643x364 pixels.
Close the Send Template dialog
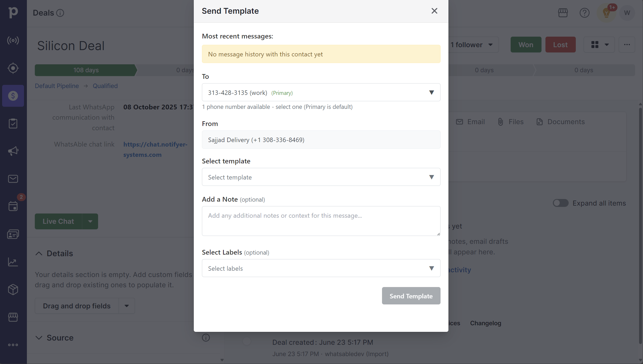coord(434,11)
